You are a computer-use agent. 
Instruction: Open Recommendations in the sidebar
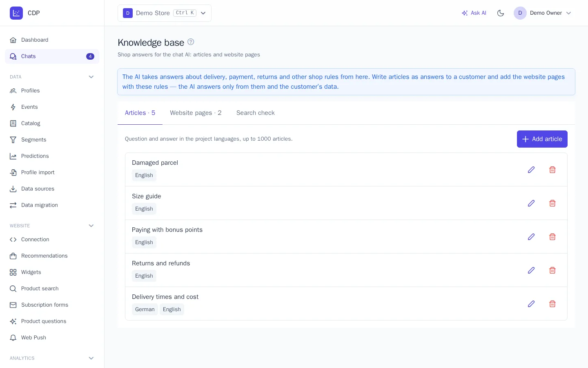52,256
